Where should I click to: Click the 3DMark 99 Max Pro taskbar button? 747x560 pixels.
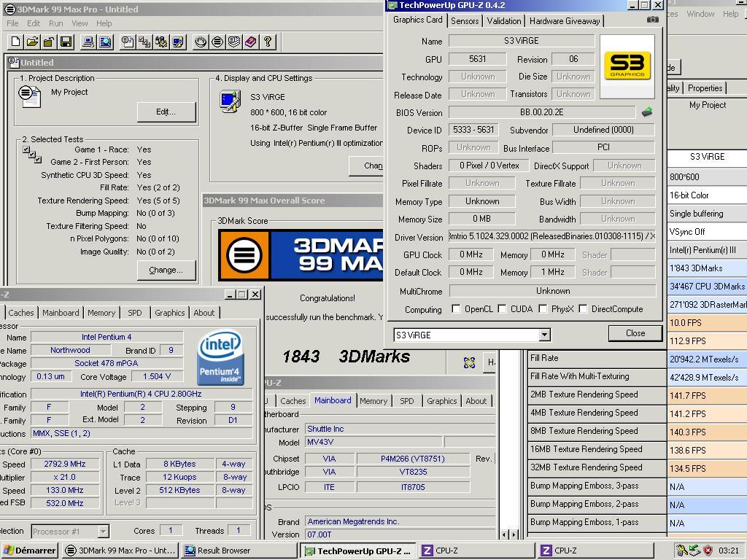121,551
